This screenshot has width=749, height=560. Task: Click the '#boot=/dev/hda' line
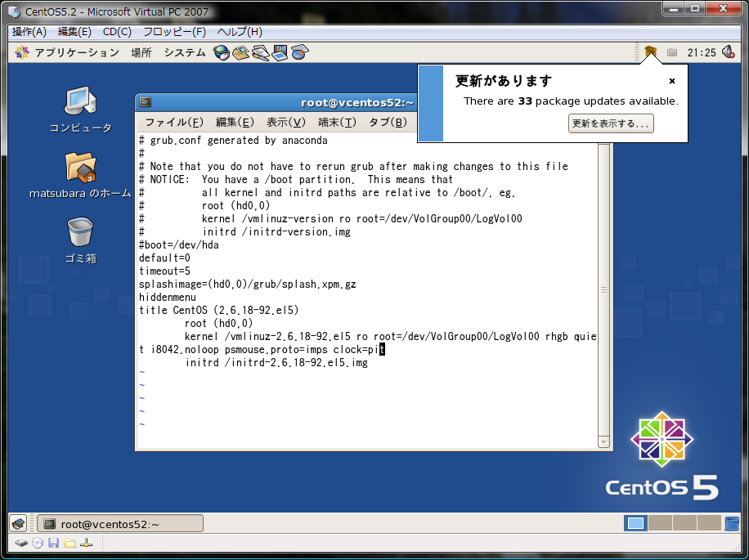coord(178,245)
